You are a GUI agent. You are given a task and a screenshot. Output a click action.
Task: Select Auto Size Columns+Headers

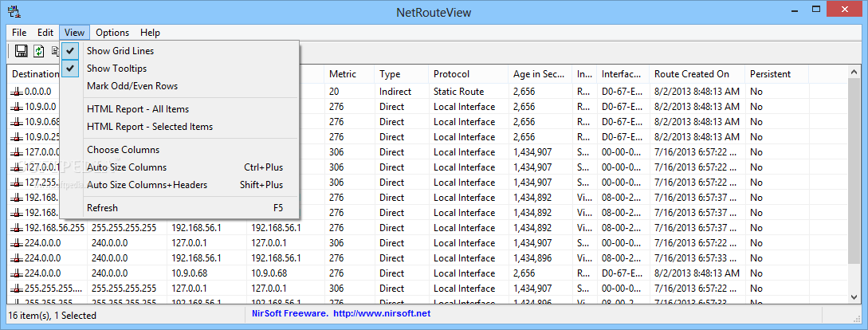click(180, 185)
